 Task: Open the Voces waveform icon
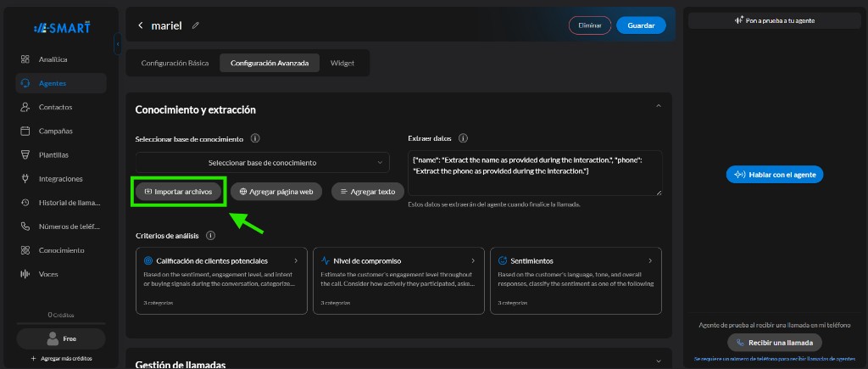(x=25, y=274)
